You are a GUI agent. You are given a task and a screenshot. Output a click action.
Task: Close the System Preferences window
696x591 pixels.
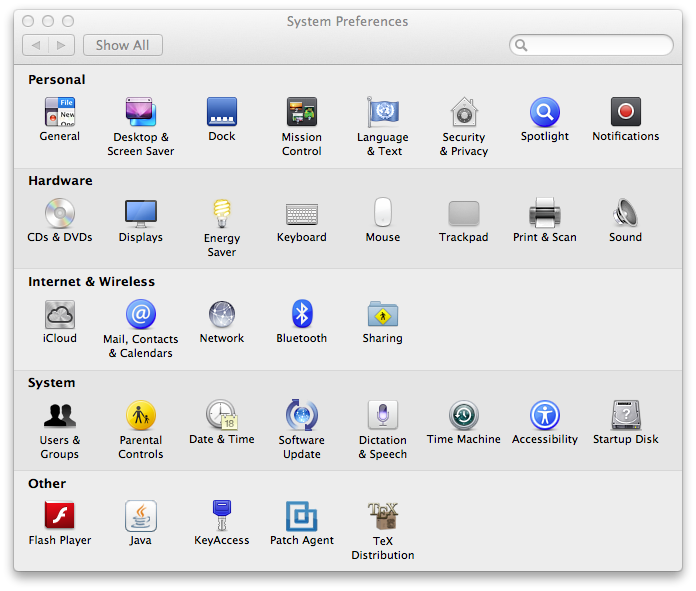(28, 21)
